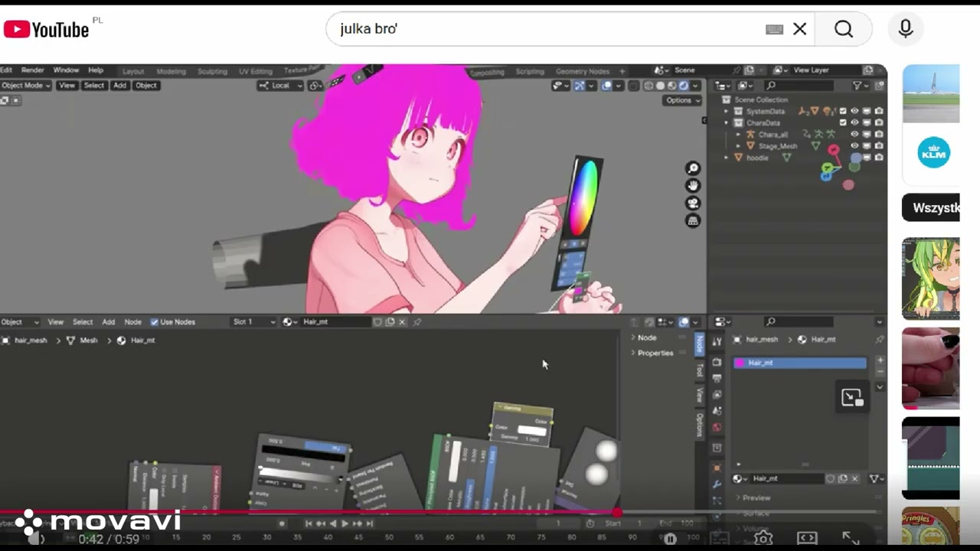Open the red World properties tab icon
Image resolution: width=980 pixels, height=551 pixels.
[717, 428]
